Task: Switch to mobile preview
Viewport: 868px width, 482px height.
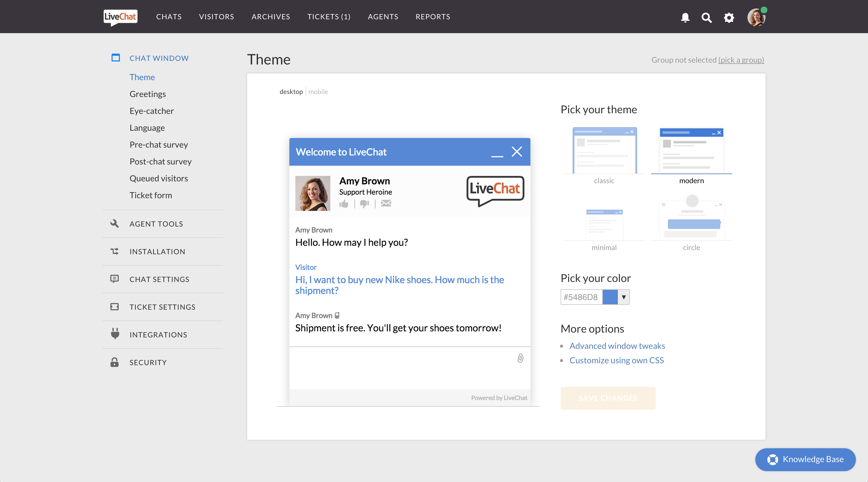Action: (318, 91)
